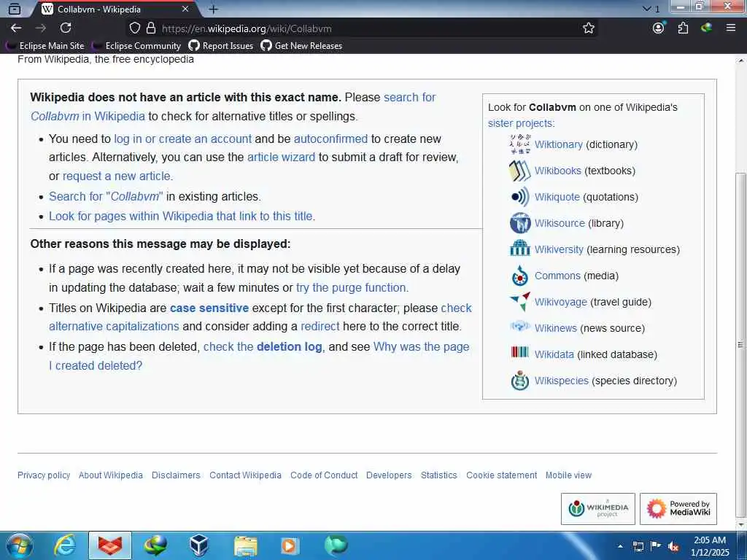Switch to Mobile view
This screenshot has width=747, height=560.
click(568, 475)
